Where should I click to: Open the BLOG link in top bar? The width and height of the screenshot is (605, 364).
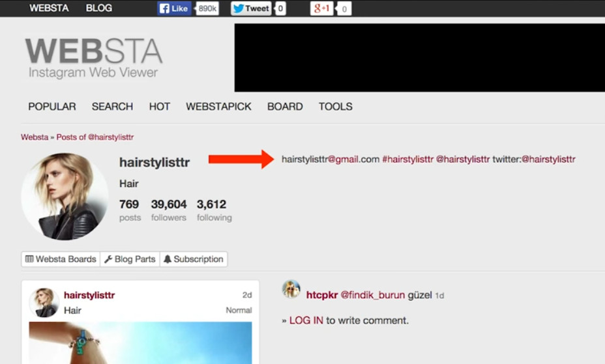click(x=99, y=8)
